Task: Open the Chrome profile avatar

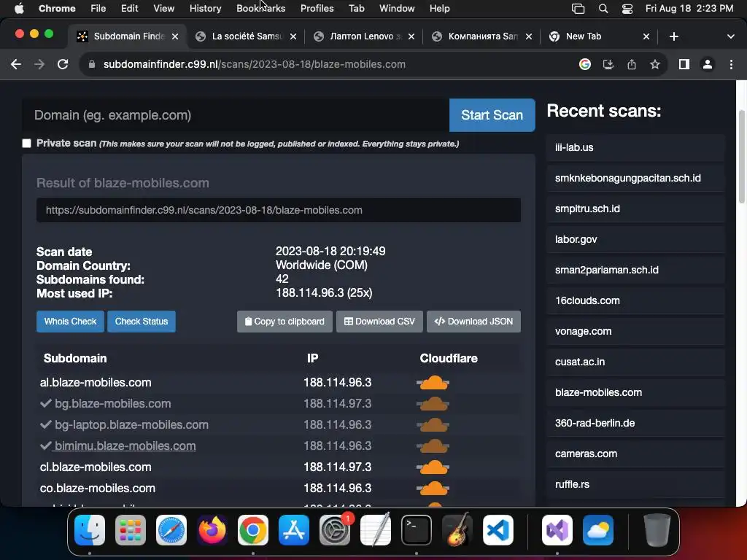Action: click(x=708, y=64)
